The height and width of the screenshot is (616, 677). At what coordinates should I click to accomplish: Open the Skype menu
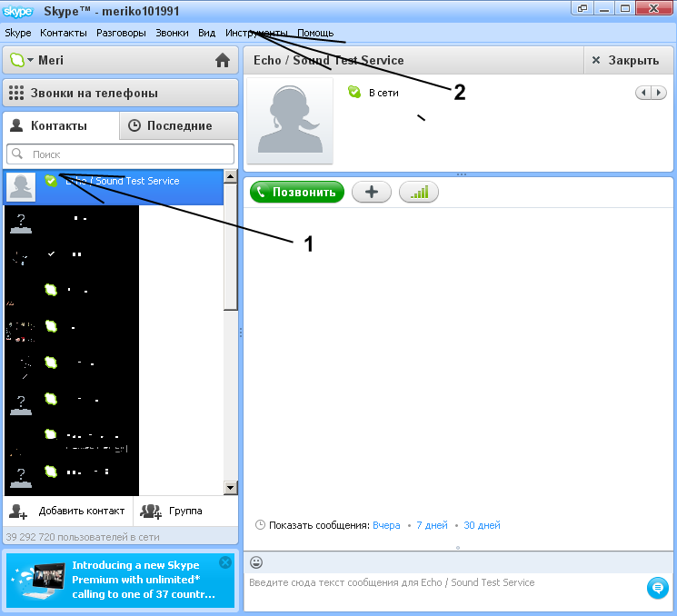[17, 33]
